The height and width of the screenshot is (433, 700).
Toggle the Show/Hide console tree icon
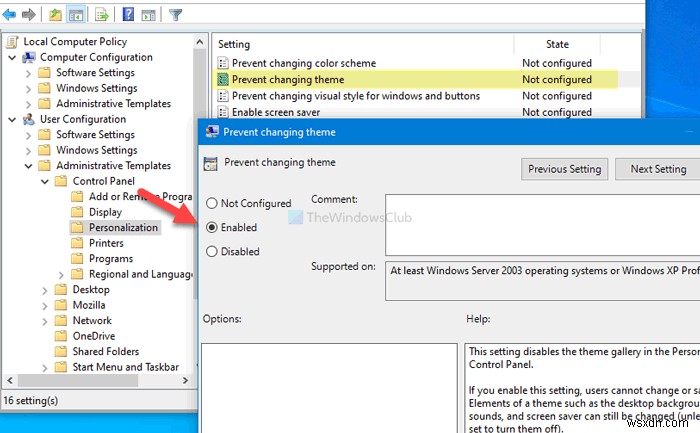pyautogui.click(x=76, y=15)
